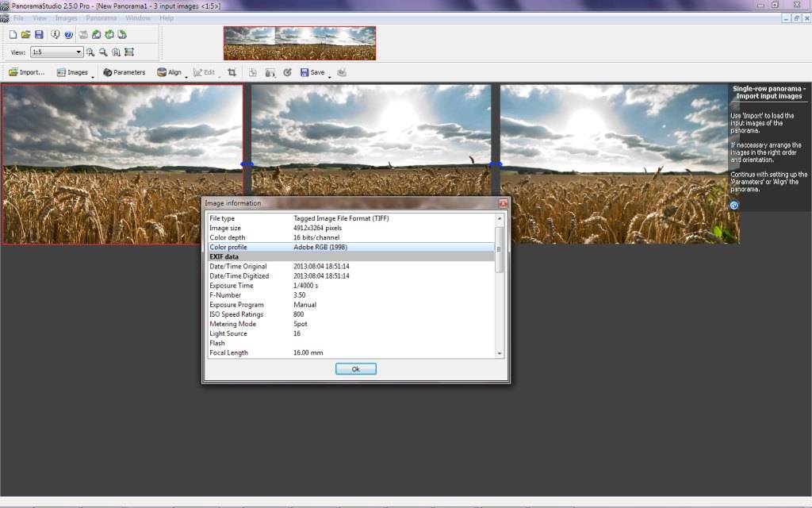Image resolution: width=812 pixels, height=508 pixels.
Task: Open help via the blue question mark icon
Action: pos(68,35)
